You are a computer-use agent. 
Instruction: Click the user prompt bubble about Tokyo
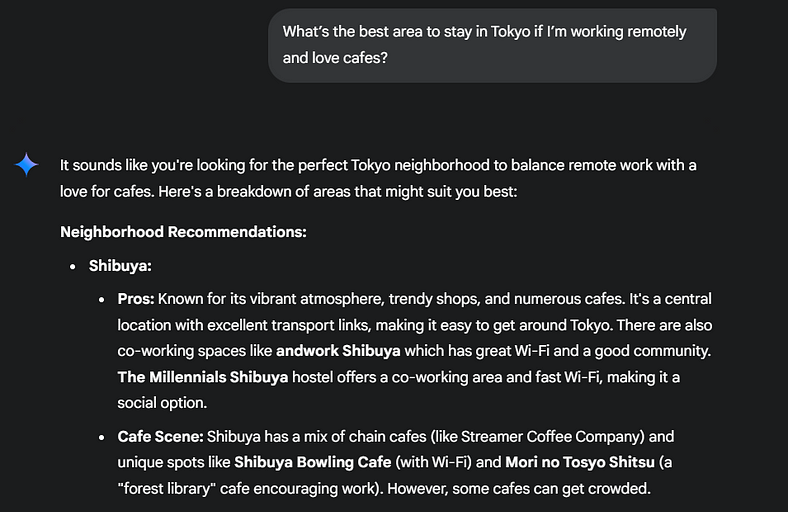[492, 45]
